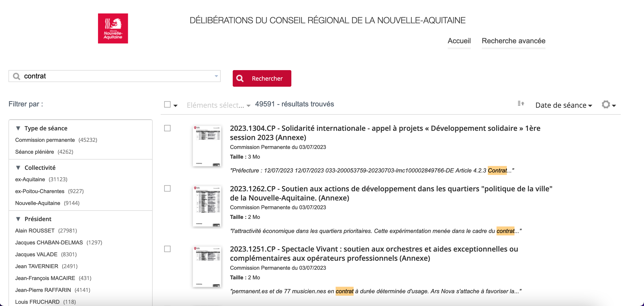
Task: Click the Nouvelle-Aquitaine region logo
Action: tap(113, 28)
